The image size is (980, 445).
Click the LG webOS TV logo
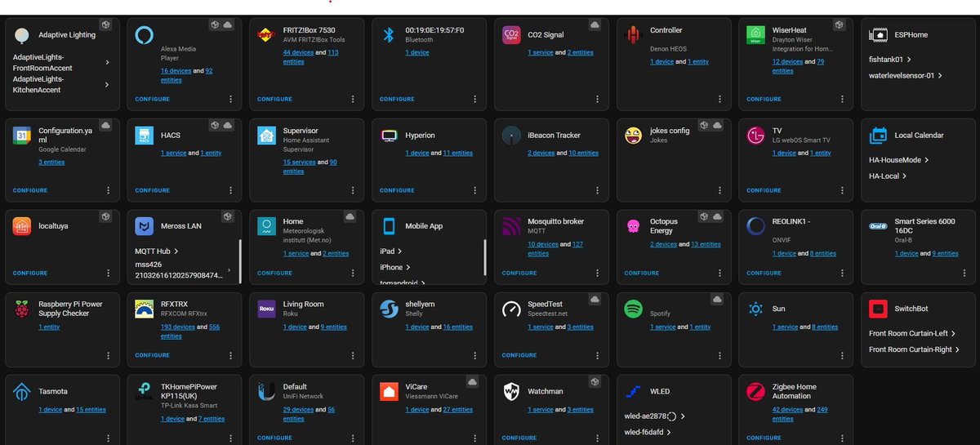pyautogui.click(x=756, y=136)
